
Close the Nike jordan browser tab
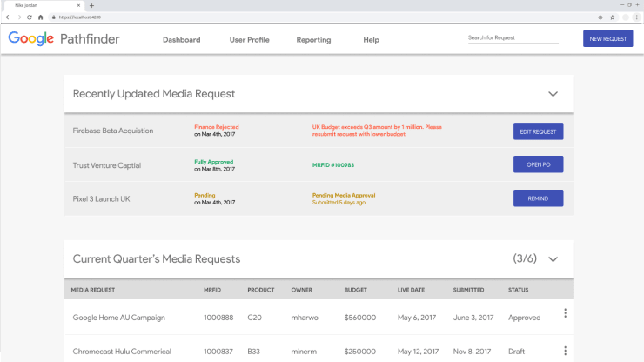click(x=78, y=5)
